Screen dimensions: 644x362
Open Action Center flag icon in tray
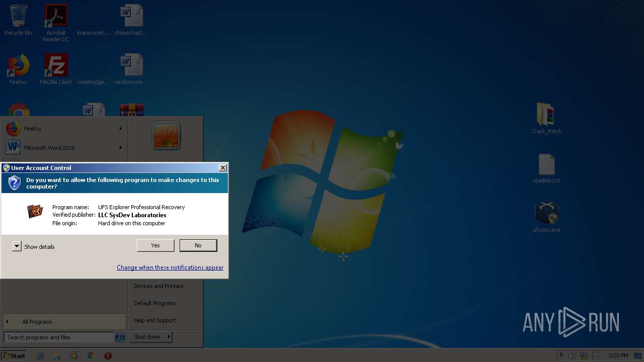(596, 355)
